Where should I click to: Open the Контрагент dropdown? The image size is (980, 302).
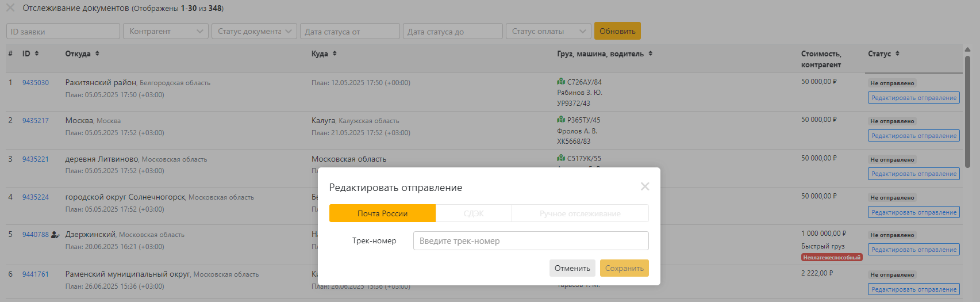(166, 31)
